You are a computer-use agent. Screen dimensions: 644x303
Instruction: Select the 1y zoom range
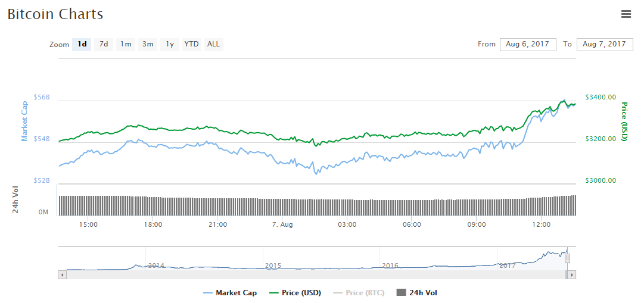(x=170, y=44)
